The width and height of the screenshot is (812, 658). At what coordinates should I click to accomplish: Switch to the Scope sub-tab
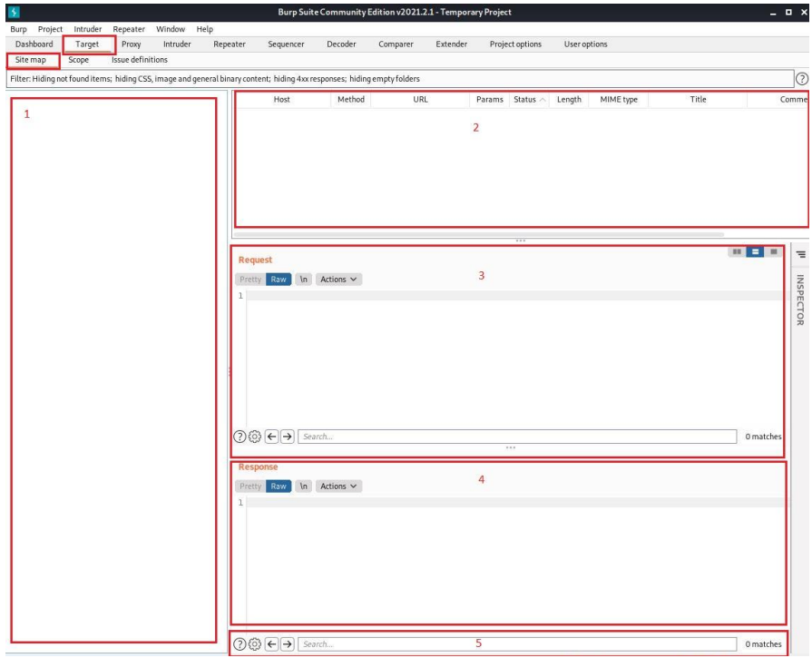click(x=79, y=60)
